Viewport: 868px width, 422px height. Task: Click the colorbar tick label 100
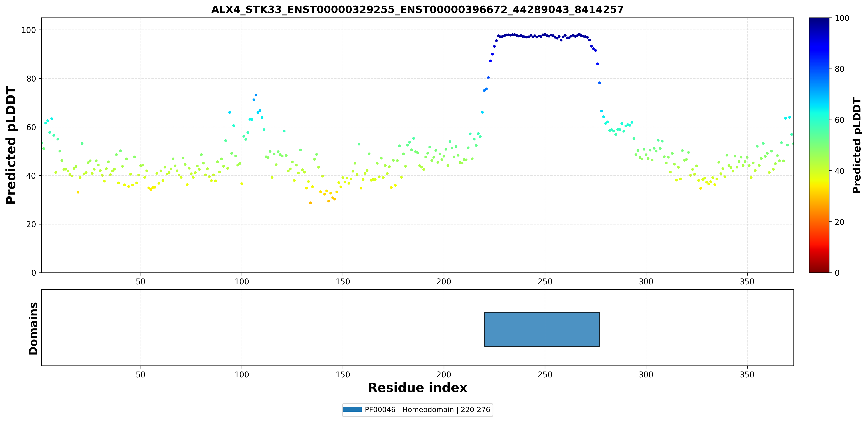pos(842,18)
